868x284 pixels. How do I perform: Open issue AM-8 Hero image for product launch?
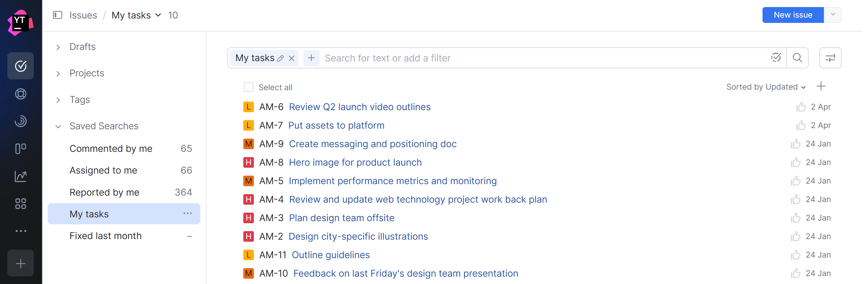[x=355, y=162]
